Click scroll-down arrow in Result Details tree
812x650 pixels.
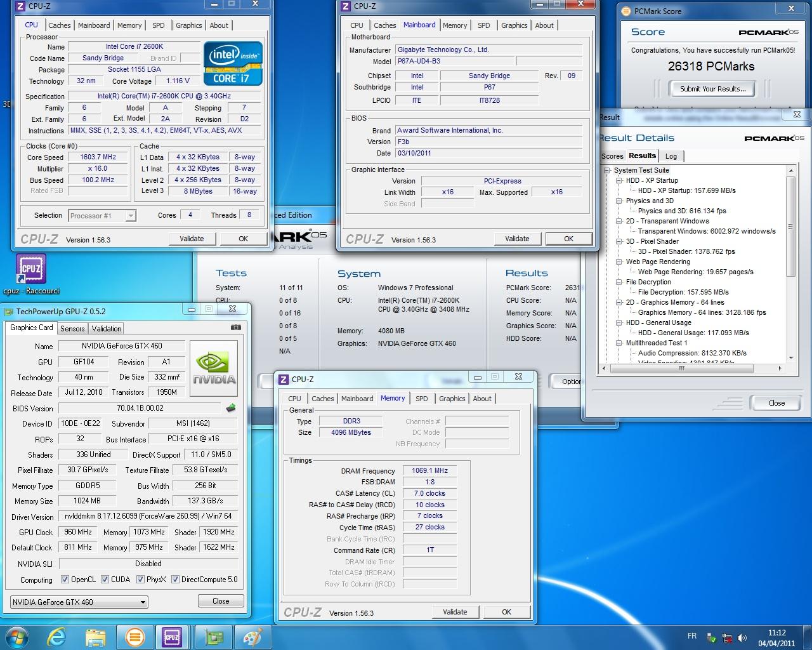(790, 359)
